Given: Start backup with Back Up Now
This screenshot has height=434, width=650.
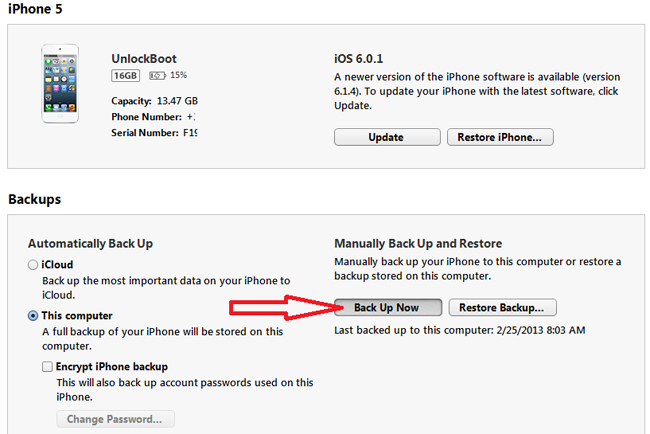Looking at the screenshot, I should [388, 308].
